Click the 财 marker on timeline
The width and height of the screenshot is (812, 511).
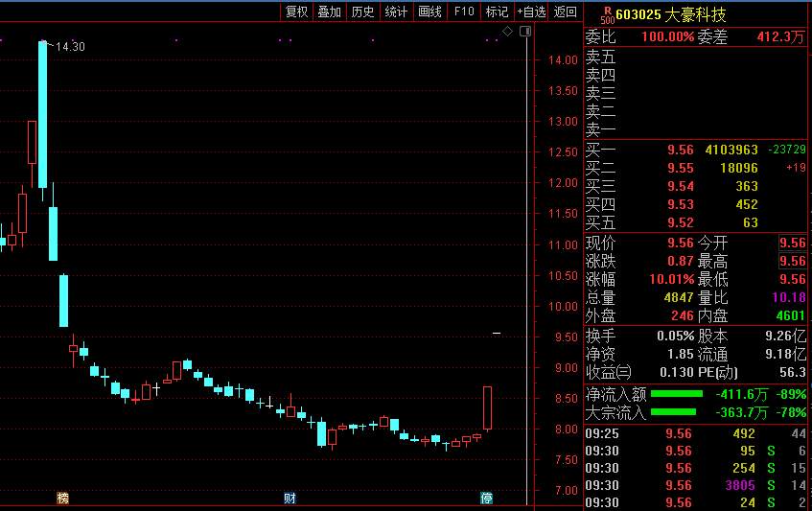(290, 498)
